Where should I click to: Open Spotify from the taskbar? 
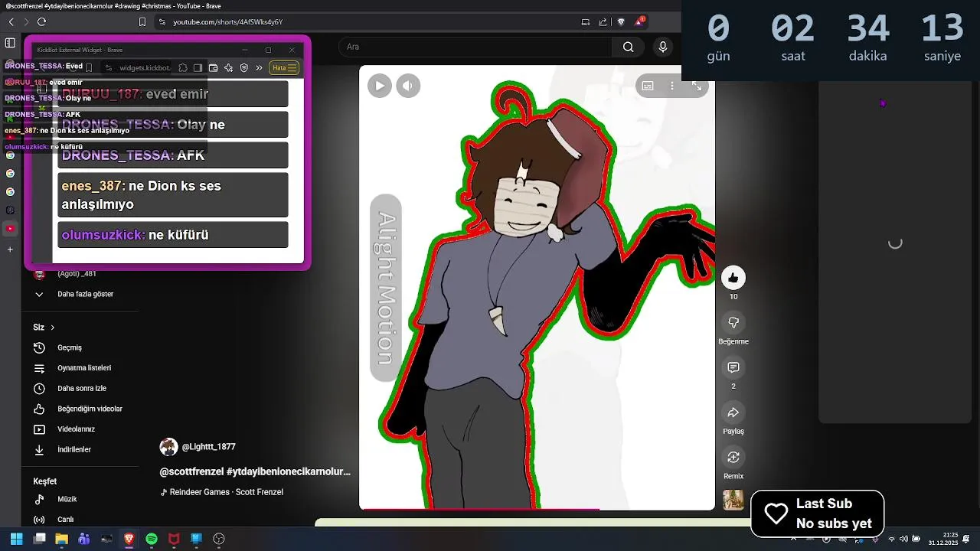click(x=152, y=539)
